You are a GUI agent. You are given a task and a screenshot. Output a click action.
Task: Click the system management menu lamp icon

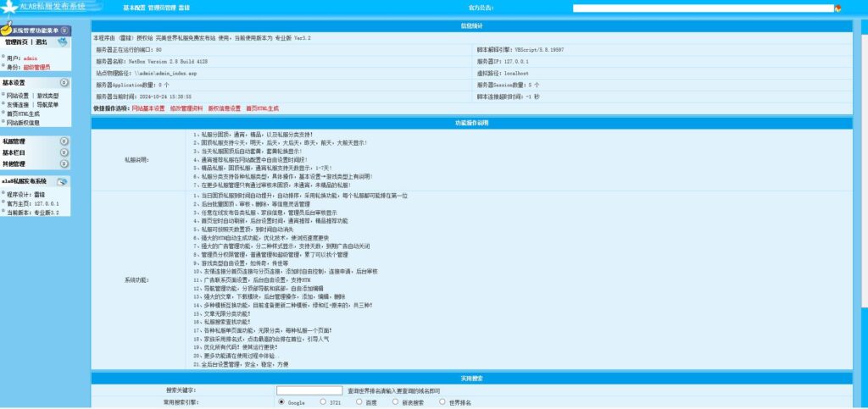click(x=6, y=29)
